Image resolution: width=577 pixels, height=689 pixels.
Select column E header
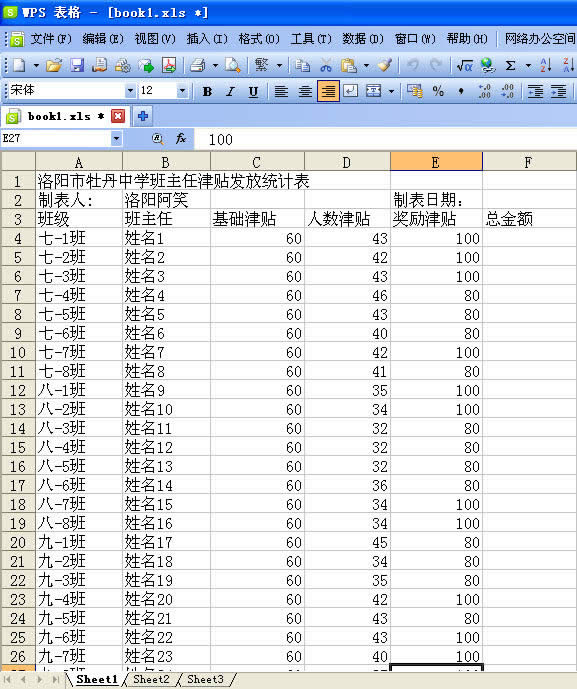(x=436, y=162)
